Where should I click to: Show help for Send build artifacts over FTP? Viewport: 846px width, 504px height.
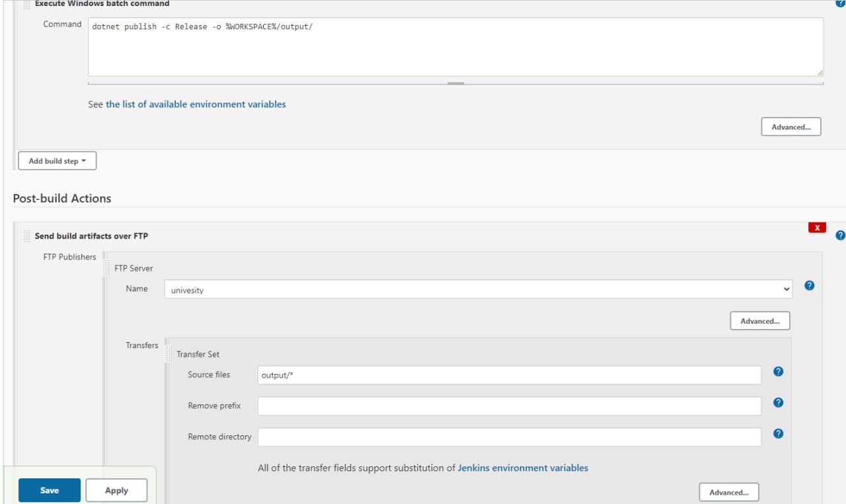coord(841,235)
